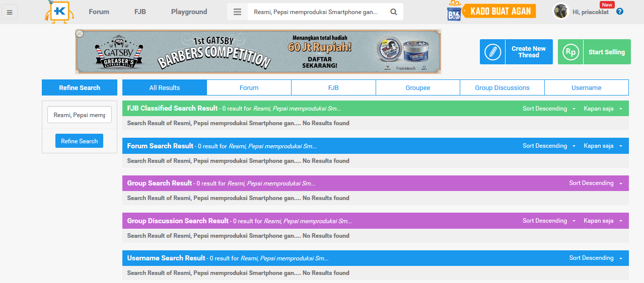Switch to the Groupee tab
The image size is (644, 283).
(418, 87)
